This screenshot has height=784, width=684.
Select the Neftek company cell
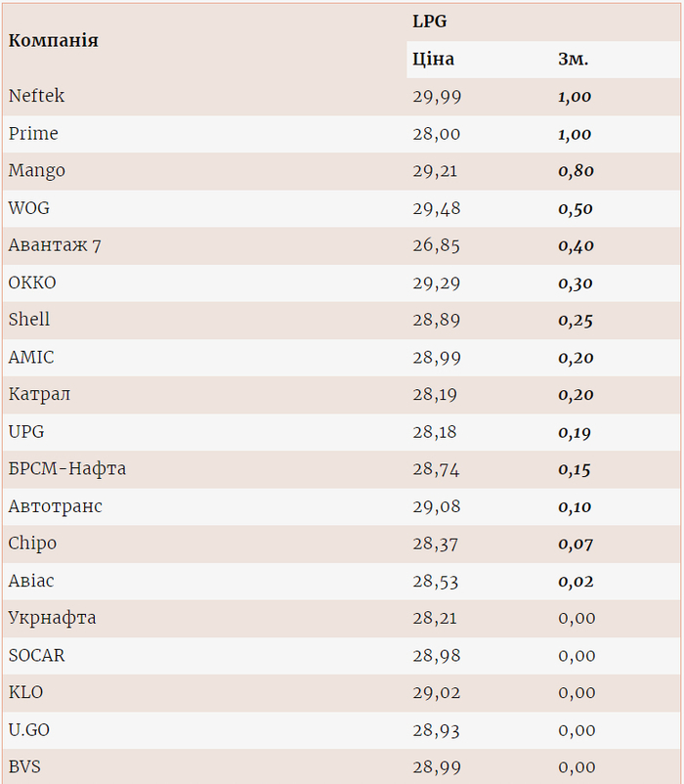(37, 96)
